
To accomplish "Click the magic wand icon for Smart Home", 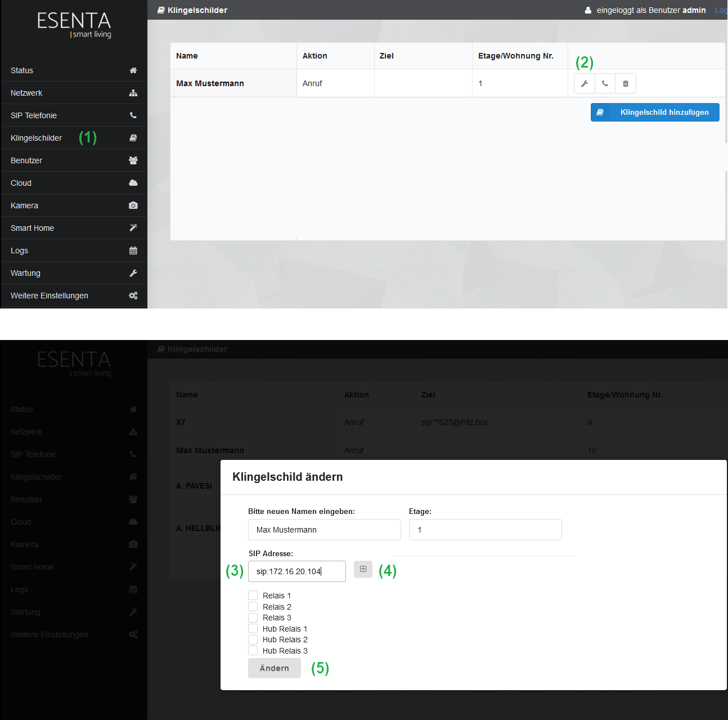I will pos(133,228).
